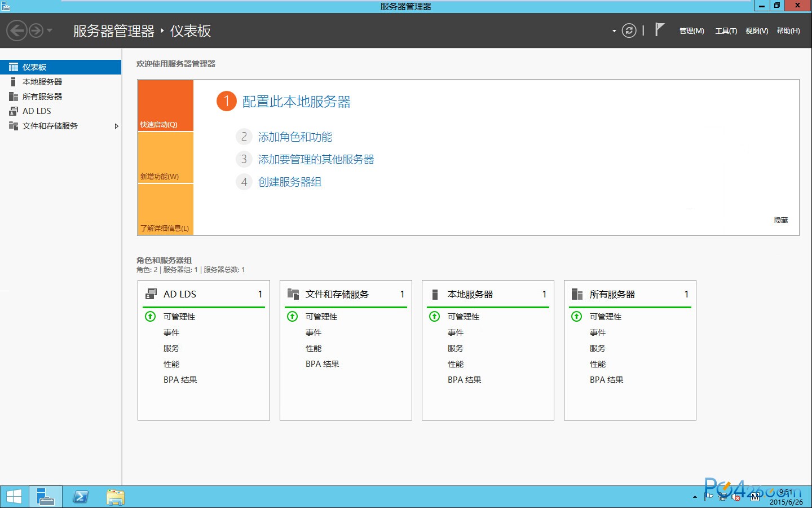Click the 文件和存储服务 tile icon
Image resolution: width=812 pixels, height=508 pixels.
tap(293, 294)
